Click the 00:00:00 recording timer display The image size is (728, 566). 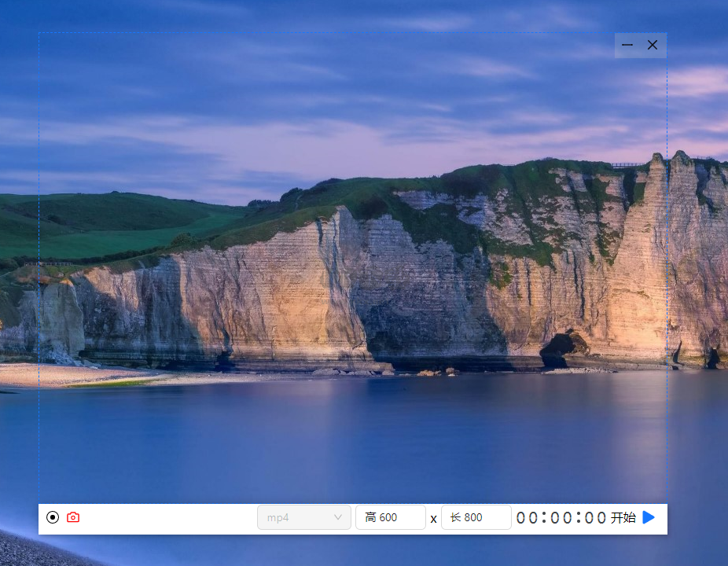coord(561,518)
